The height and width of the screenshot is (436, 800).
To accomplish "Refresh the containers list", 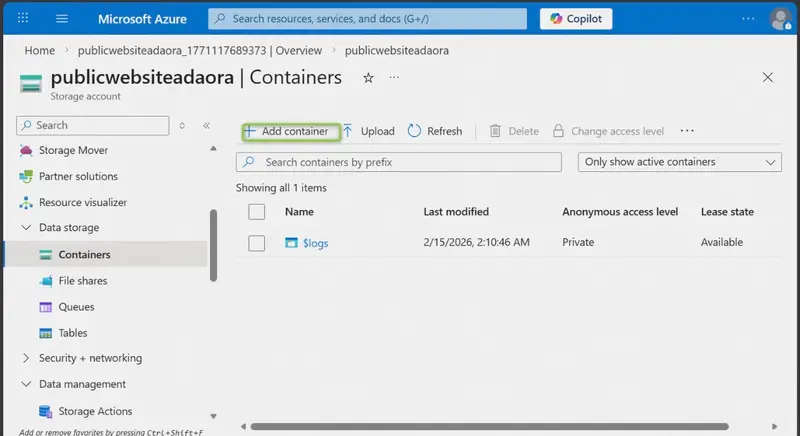I will (435, 132).
